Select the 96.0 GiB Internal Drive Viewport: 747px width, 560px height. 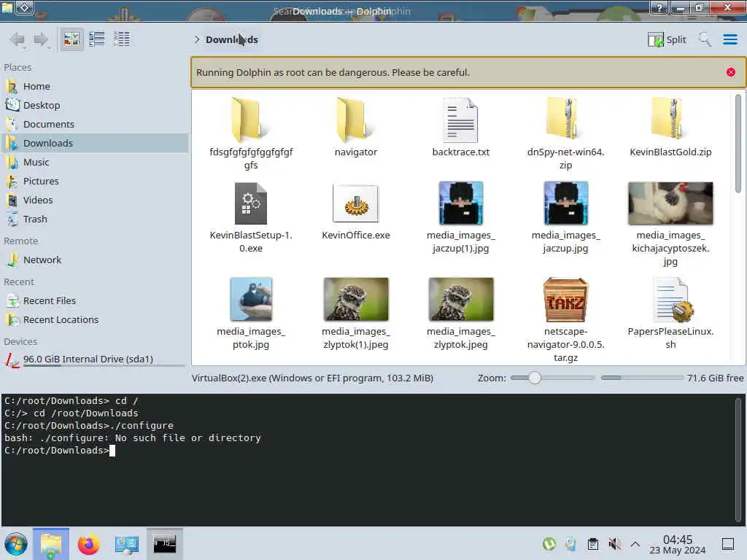[x=94, y=359]
